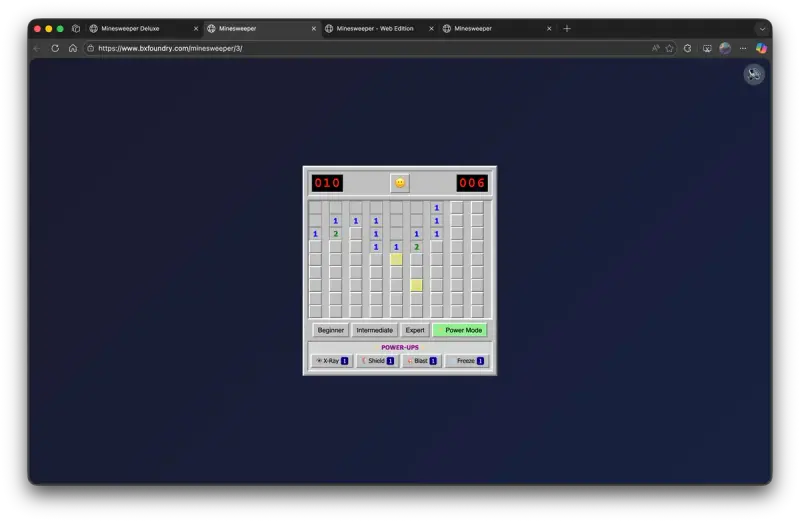Image resolution: width=800 pixels, height=522 pixels.
Task: Open the tab search dropdown
Action: tap(762, 29)
